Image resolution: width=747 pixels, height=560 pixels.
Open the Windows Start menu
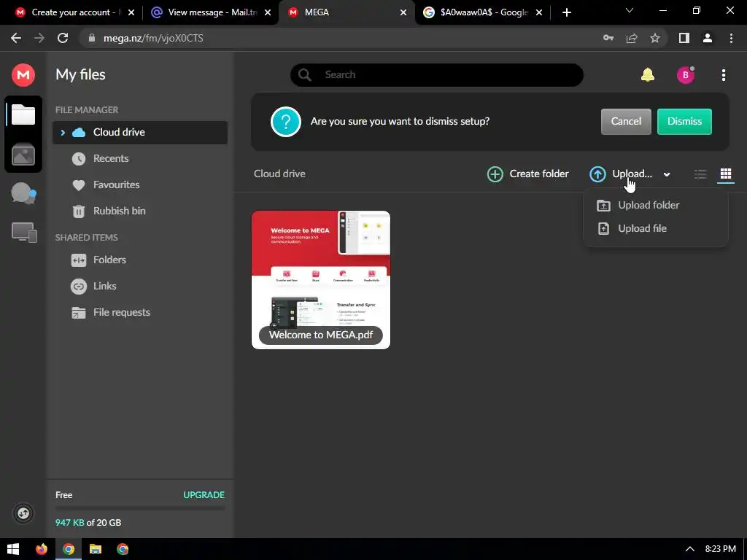pyautogui.click(x=13, y=549)
